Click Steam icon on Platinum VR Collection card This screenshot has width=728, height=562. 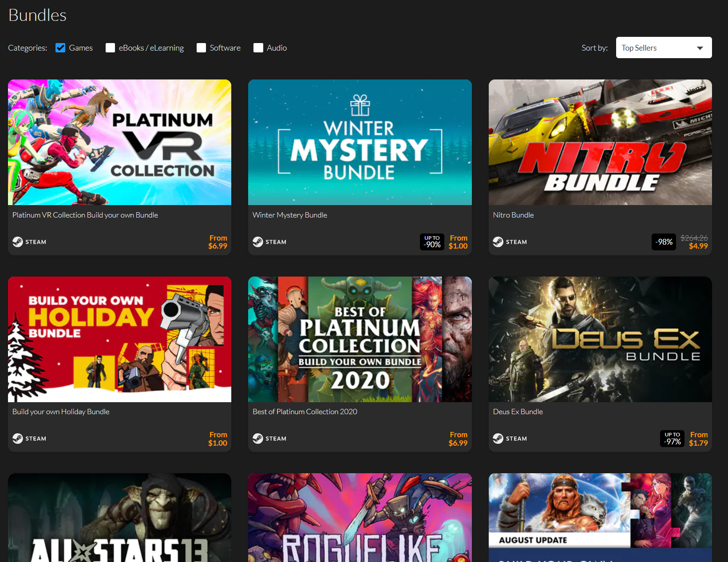coord(18,242)
